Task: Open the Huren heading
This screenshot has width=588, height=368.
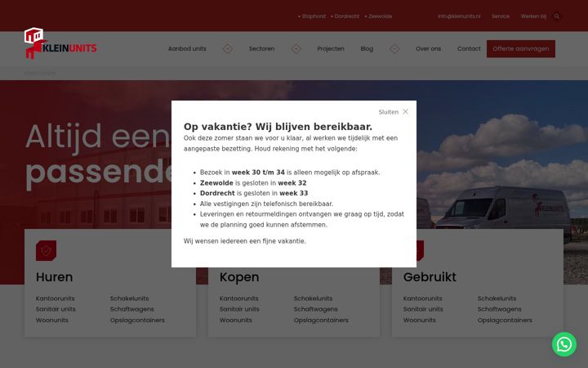Action: coord(55,277)
